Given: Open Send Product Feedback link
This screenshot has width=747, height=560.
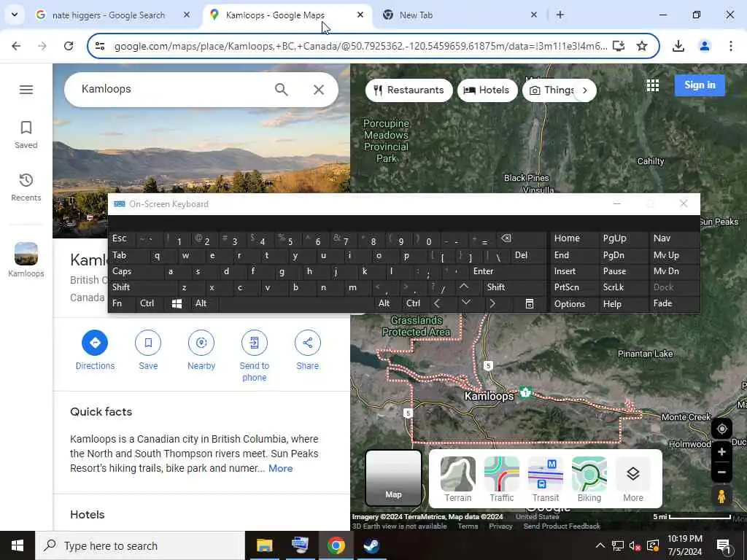Looking at the screenshot, I should pos(562,526).
